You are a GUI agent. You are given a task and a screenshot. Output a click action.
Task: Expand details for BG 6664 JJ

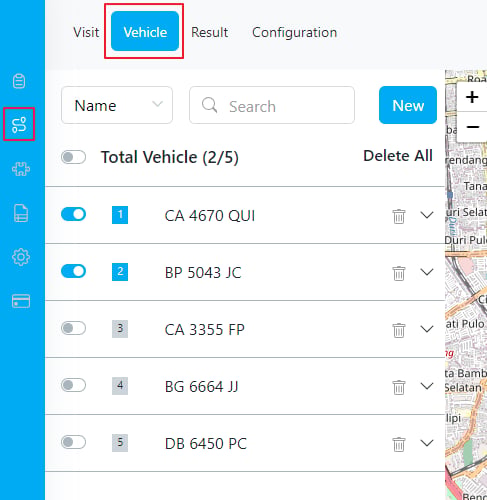click(427, 386)
